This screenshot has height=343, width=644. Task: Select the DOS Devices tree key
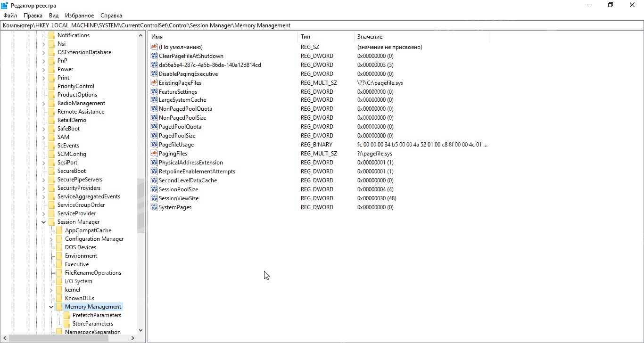pyautogui.click(x=81, y=247)
